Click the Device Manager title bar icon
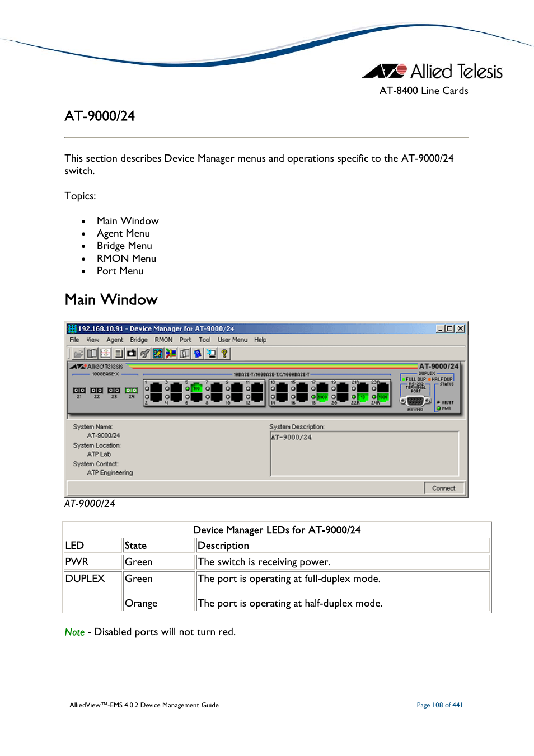This screenshot has height=756, width=534. point(72,328)
